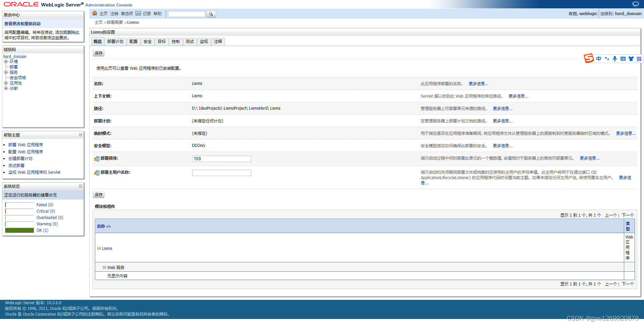
Task: Open 更多信息 link for 上下文根
Action: [x=518, y=96]
